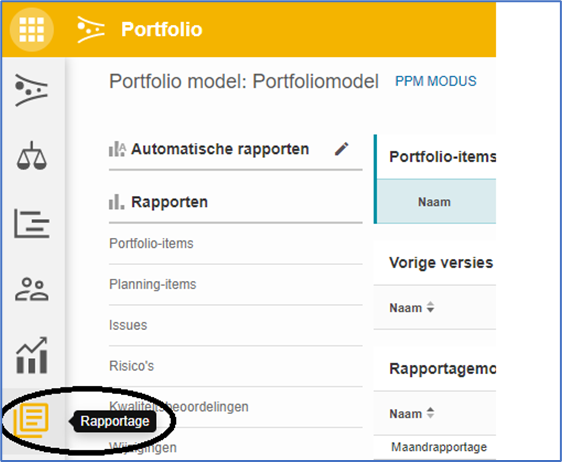
Task: Click the Rapporten bar chart icon
Action: [116, 202]
